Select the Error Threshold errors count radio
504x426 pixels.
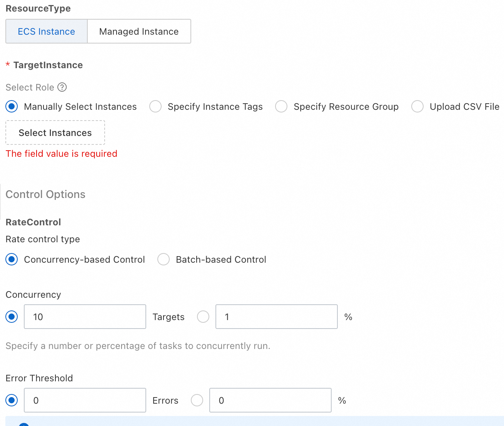pyautogui.click(x=12, y=401)
